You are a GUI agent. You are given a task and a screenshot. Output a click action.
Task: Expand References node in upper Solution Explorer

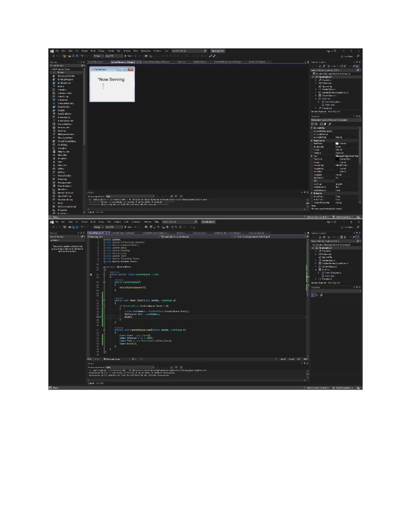(316, 83)
